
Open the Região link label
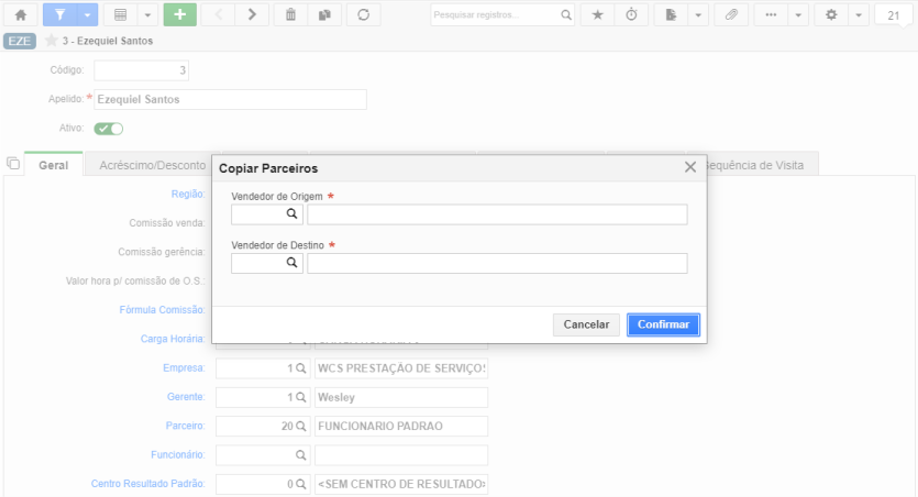click(188, 194)
